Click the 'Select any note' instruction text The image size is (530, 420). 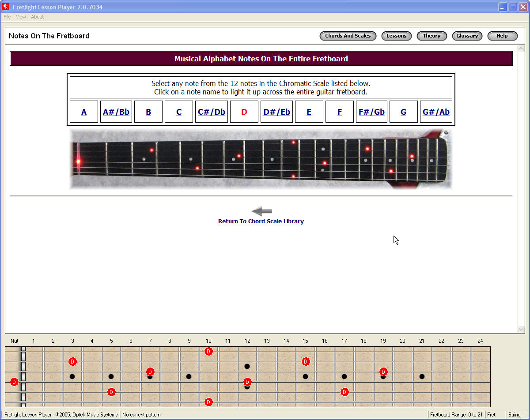261,87
